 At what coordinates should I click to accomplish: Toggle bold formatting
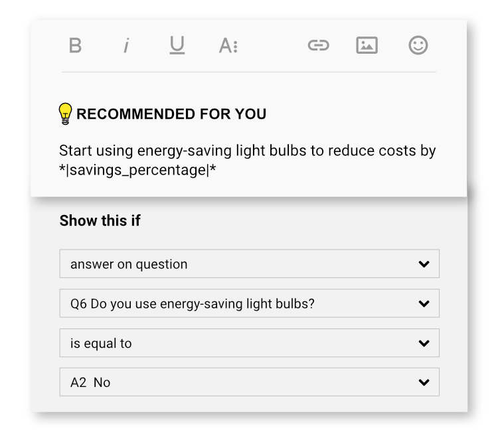click(x=75, y=46)
